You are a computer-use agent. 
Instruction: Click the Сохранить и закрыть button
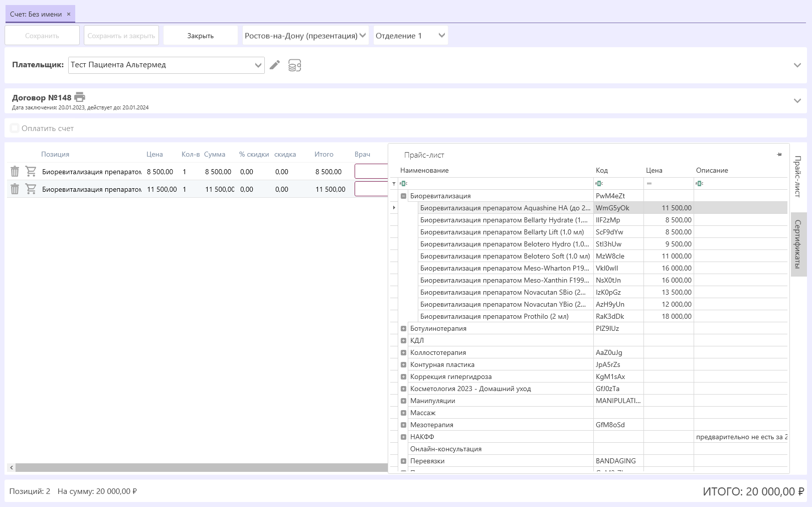(121, 36)
